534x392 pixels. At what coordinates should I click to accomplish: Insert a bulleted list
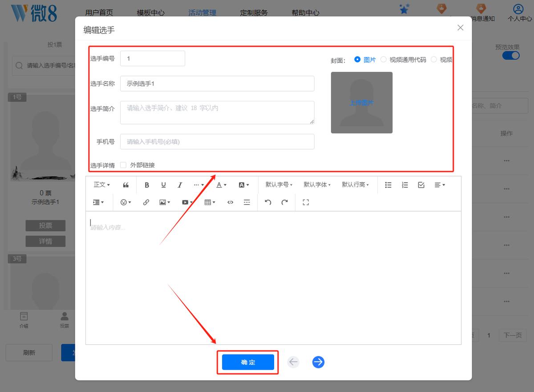coord(388,185)
